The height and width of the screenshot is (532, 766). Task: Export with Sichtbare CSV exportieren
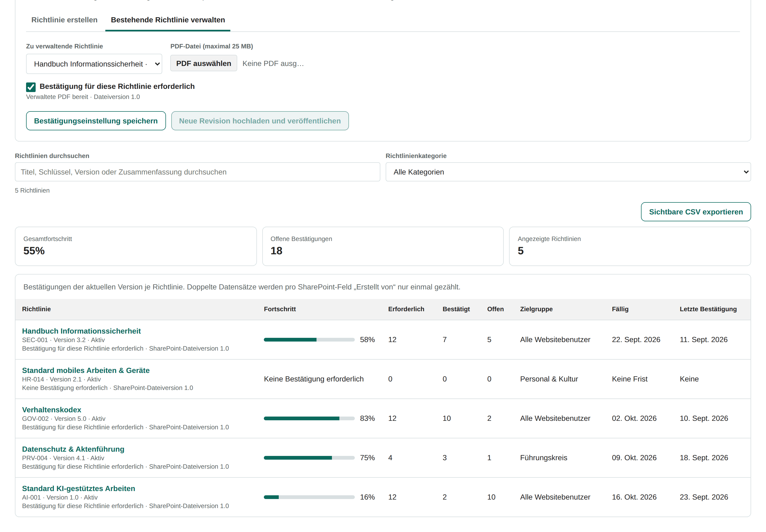[x=696, y=212]
